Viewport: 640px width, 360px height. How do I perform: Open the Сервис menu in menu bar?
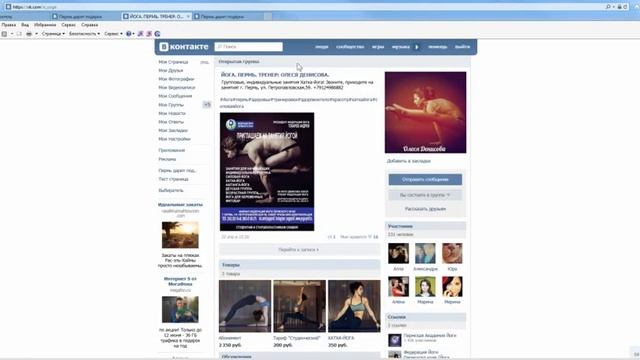pyautogui.click(x=69, y=25)
